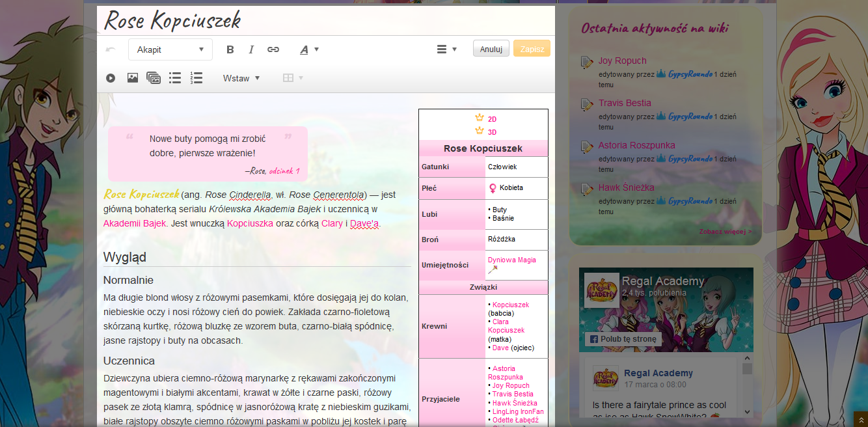This screenshot has height=427, width=868.
Task: Click the Umiejętności row label
Action: click(x=445, y=265)
